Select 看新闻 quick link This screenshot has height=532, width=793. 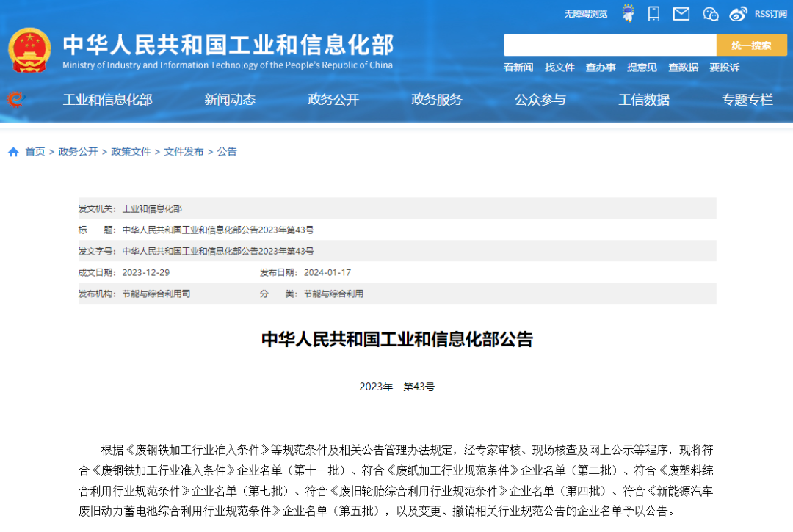click(518, 68)
